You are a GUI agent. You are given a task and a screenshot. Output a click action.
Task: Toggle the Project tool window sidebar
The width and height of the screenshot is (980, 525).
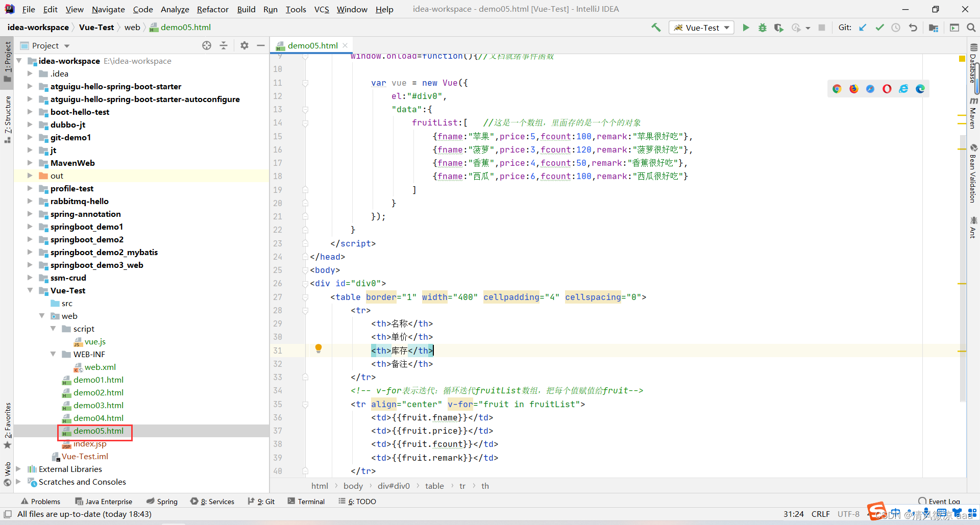click(7, 61)
